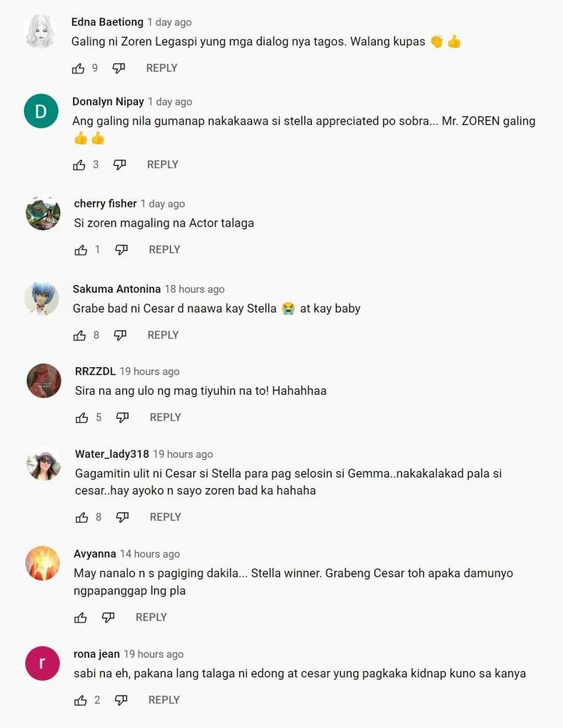563x728 pixels.
Task: Like Water_lady318's comment
Action: point(82,517)
